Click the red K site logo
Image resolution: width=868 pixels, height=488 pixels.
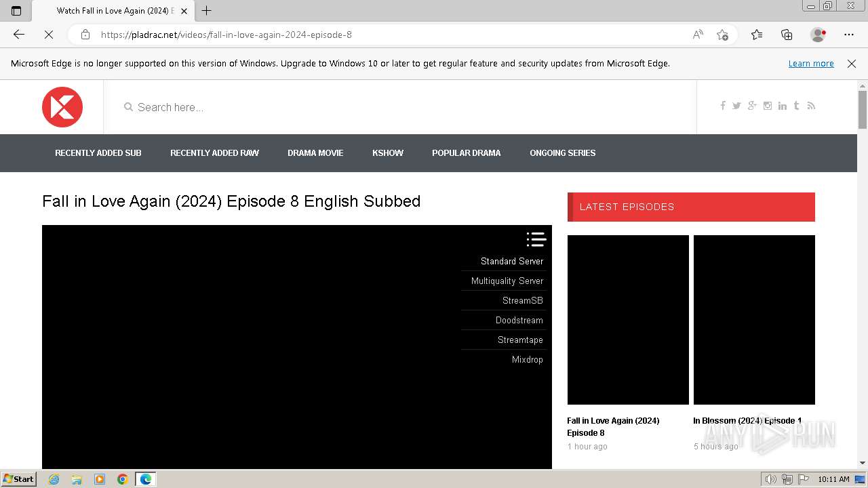click(62, 107)
